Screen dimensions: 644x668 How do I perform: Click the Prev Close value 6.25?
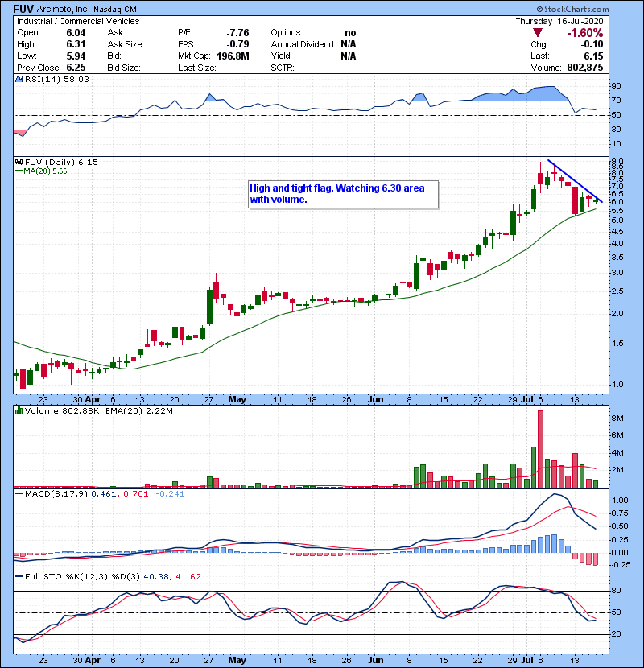point(76,68)
